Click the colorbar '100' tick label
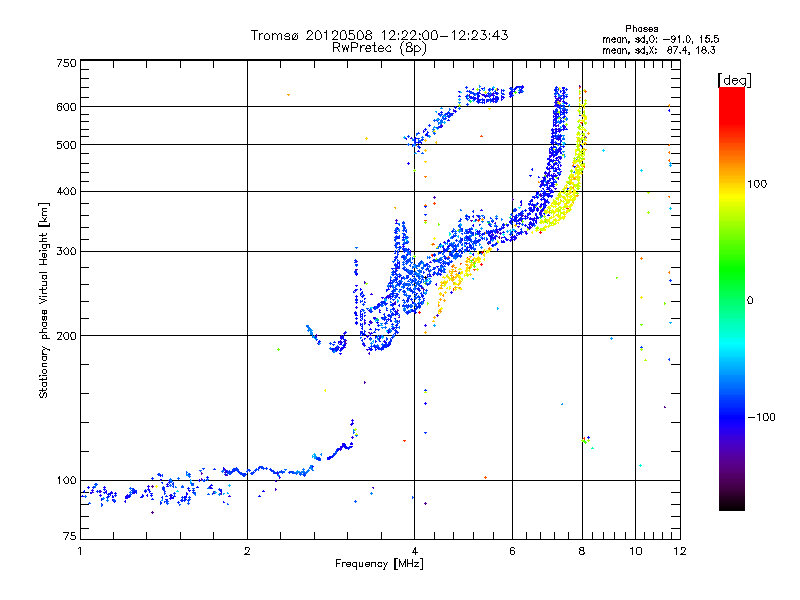This screenshot has width=800, height=600. point(757,184)
